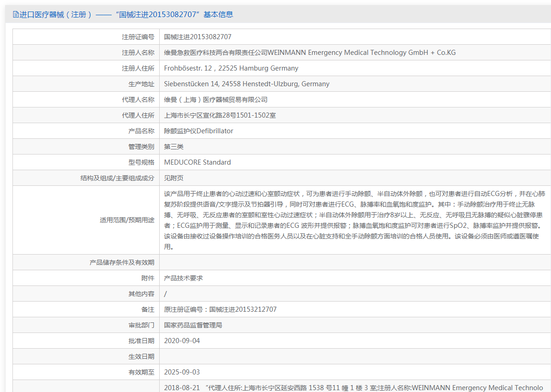551x392 pixels.
Task: Select 见附页 value
Action: (174, 178)
